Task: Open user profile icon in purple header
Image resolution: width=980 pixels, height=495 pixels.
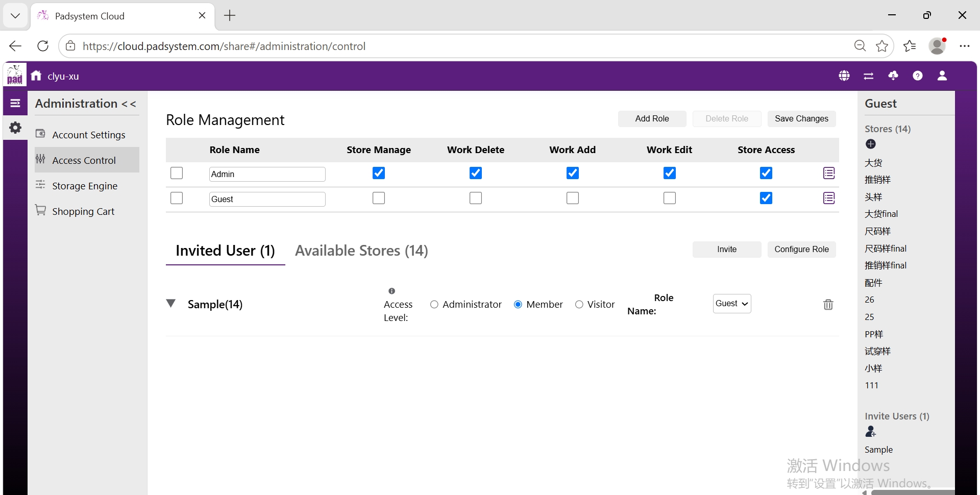Action: click(942, 76)
